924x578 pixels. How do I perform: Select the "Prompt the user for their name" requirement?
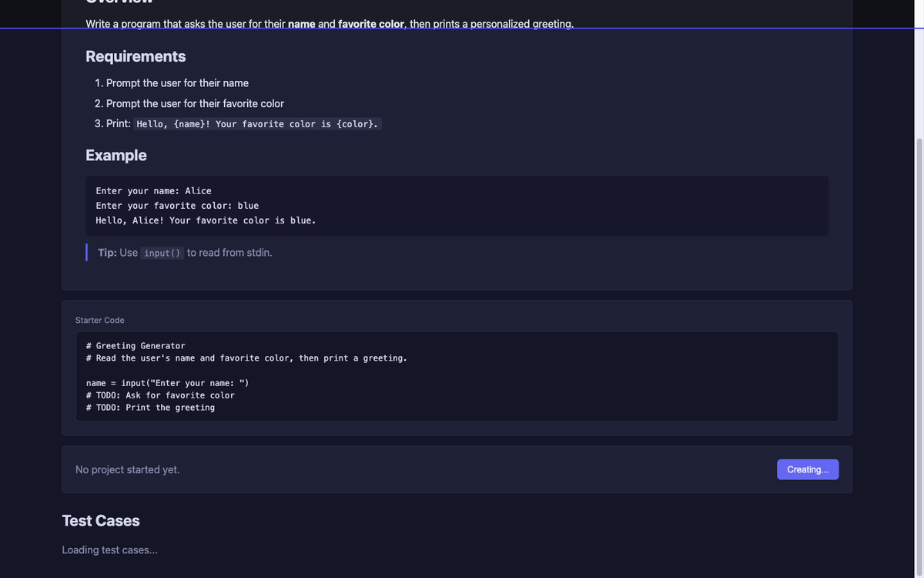coord(177,82)
